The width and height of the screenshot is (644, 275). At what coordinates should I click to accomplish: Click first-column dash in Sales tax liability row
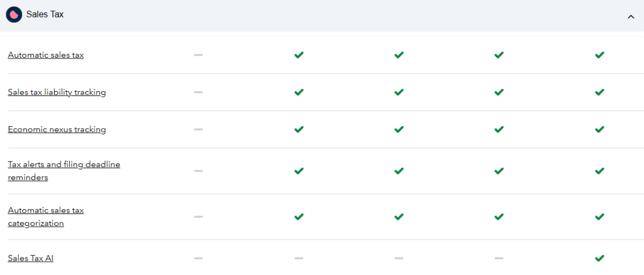pyautogui.click(x=198, y=92)
